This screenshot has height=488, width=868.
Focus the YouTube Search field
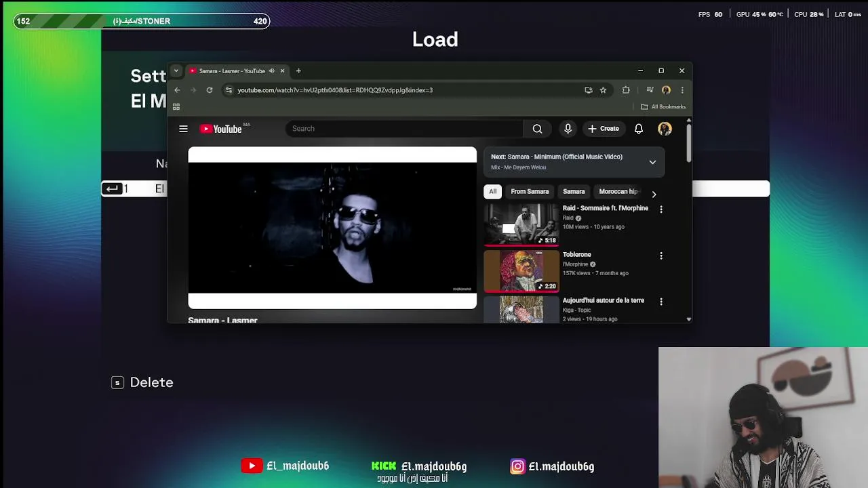coord(404,129)
